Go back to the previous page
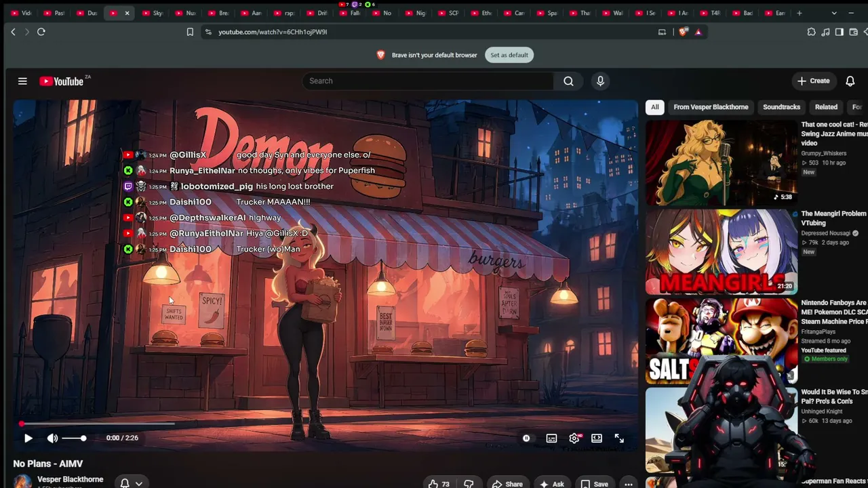 pos(13,32)
